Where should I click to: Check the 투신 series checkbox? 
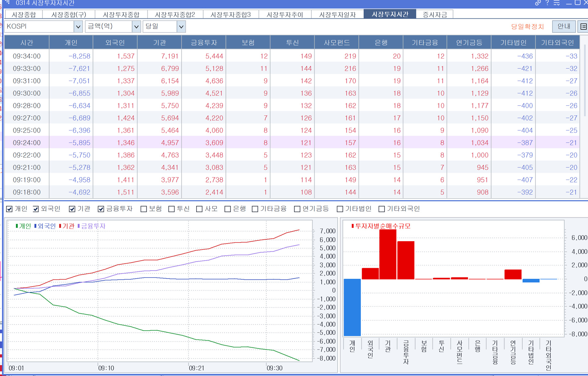171,209
